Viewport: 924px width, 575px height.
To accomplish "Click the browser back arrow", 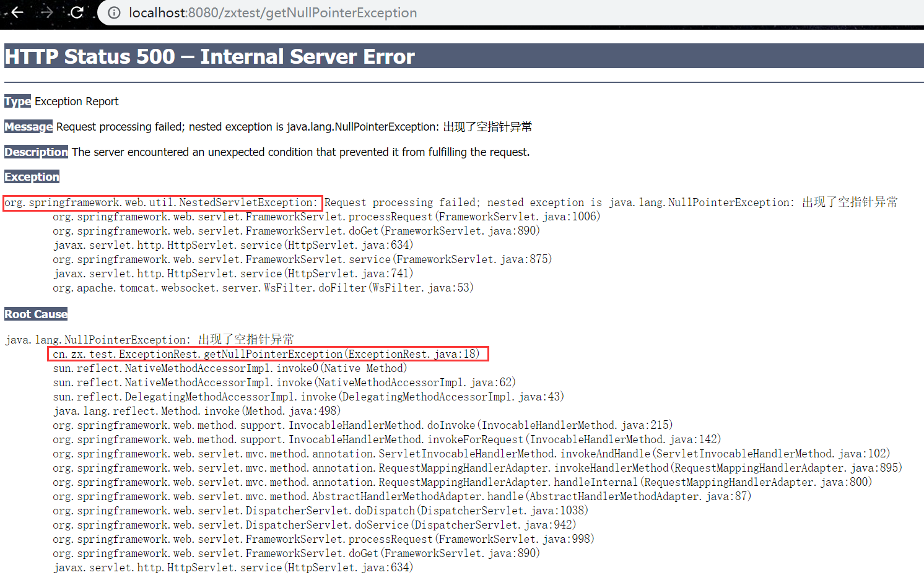I will pos(17,12).
